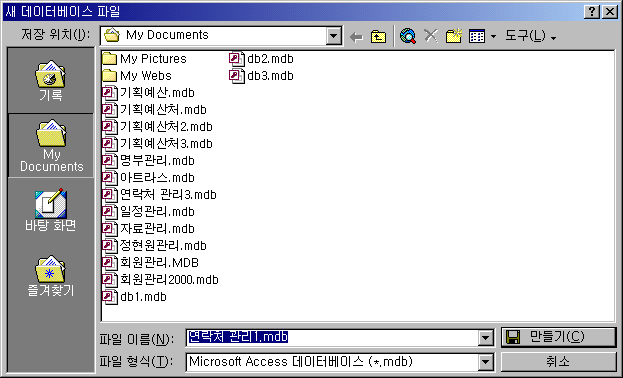Expand the 파일 형식 file type dropdown

click(486, 362)
